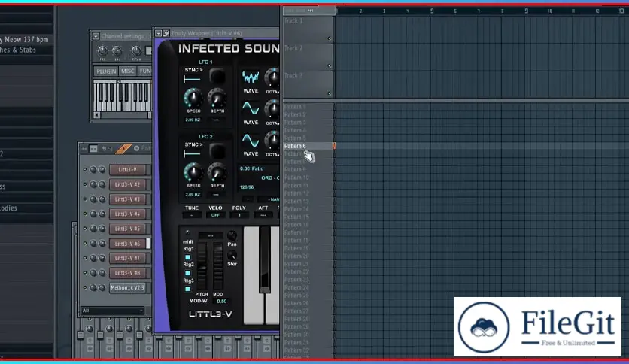Click the Littl3-V Pan knob
The height and width of the screenshot is (364, 629).
coord(232,235)
